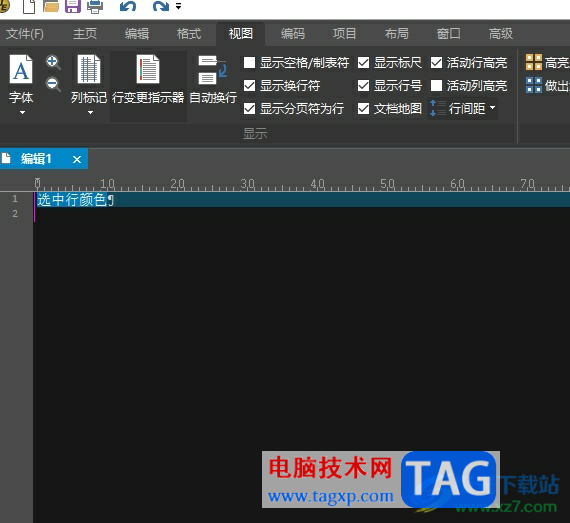This screenshot has width=570, height=523.
Task: Click line number 2 in gutter
Action: click(15, 214)
